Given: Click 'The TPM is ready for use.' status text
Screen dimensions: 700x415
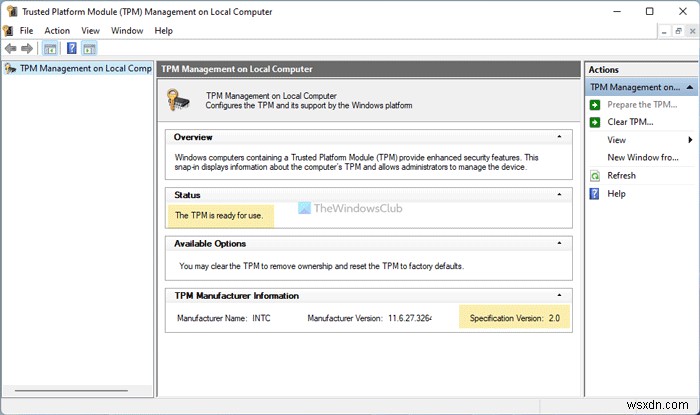Looking at the screenshot, I should (x=219, y=216).
